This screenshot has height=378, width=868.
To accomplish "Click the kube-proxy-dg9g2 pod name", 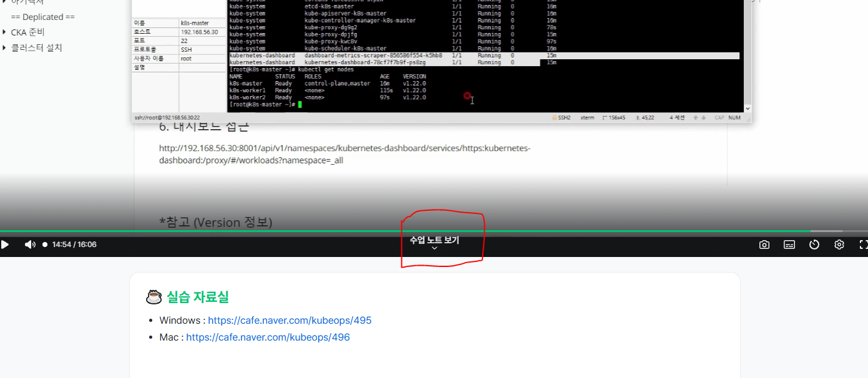I will tap(330, 27).
